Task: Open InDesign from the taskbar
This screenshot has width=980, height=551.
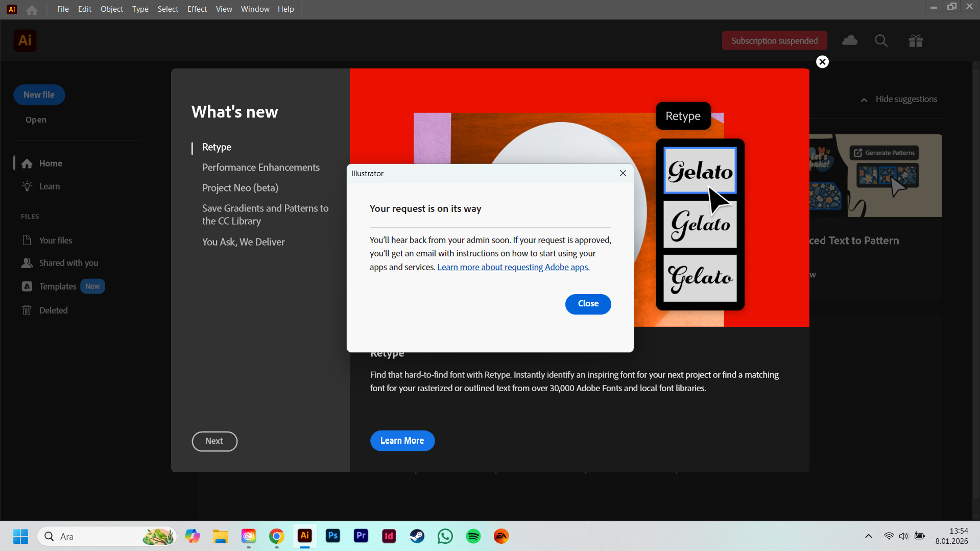Action: 389,536
